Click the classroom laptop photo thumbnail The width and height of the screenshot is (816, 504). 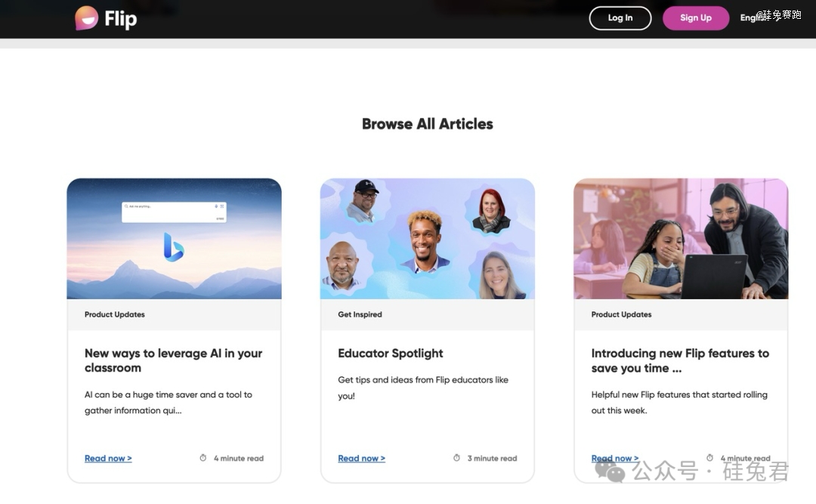tap(680, 239)
